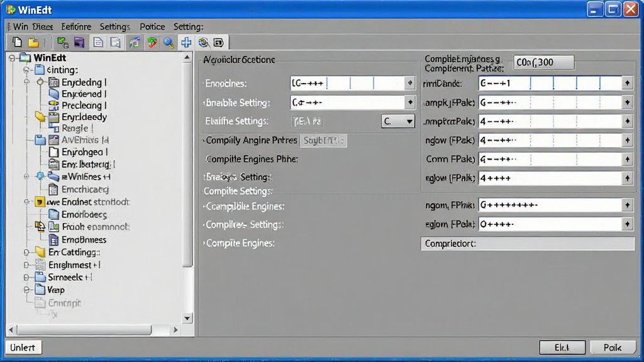Open the 'Poitice' menu

[152, 26]
